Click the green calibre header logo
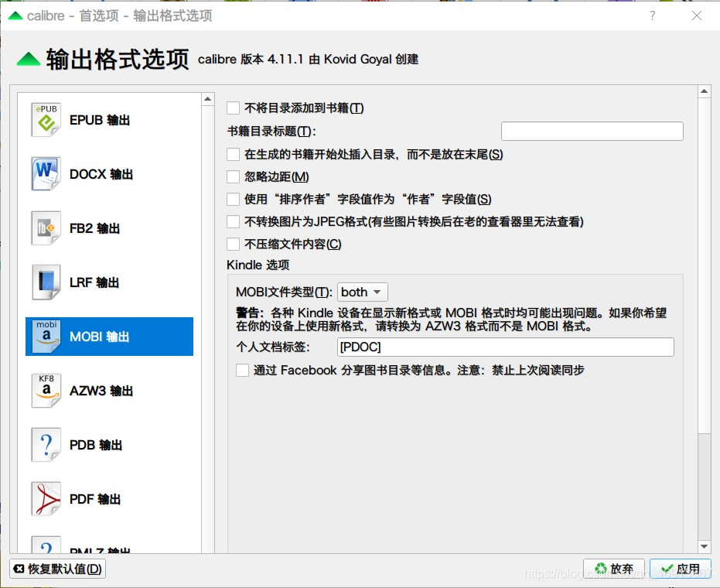Image resolution: width=720 pixels, height=588 pixels. pos(29,60)
